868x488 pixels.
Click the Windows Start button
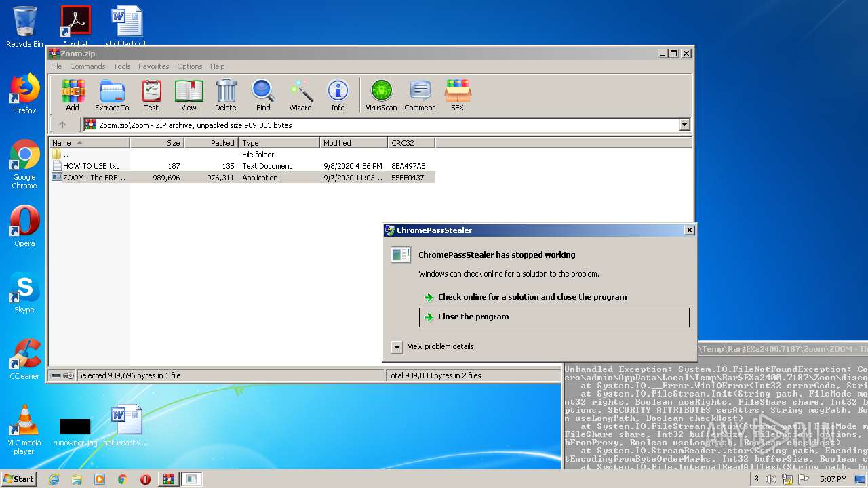click(x=18, y=479)
